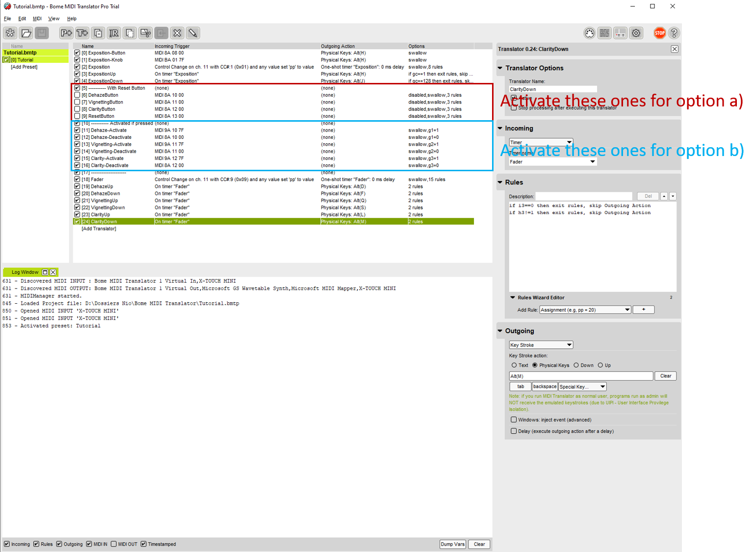756x552 pixels.
Task: Open the Special Key dropdown
Action: pos(582,387)
